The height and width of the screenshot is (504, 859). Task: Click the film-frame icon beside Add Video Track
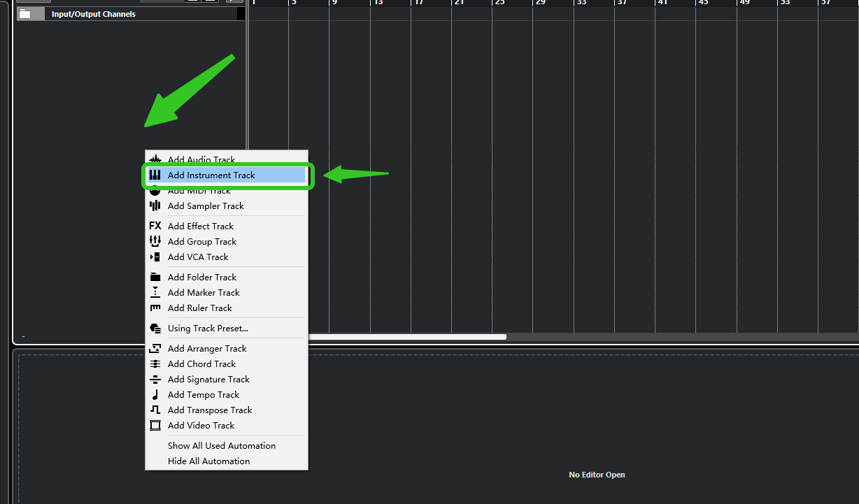[155, 426]
